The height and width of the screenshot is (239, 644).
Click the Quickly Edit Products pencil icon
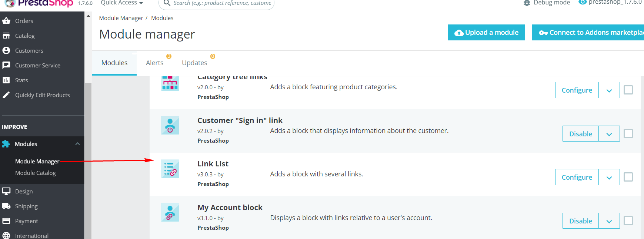pyautogui.click(x=6, y=95)
